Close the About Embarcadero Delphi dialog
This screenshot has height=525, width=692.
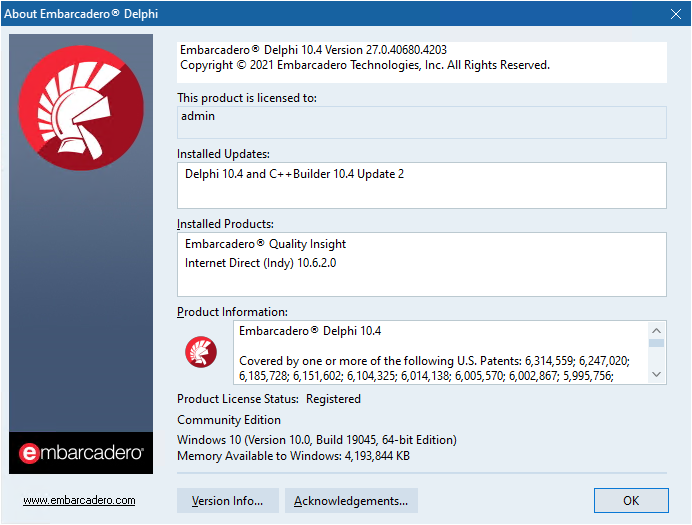[676, 14]
